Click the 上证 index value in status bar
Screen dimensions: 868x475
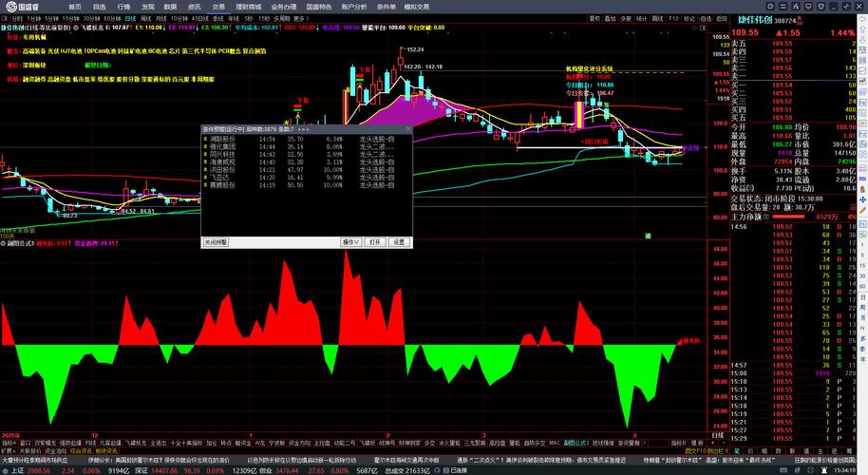pyautogui.click(x=40, y=470)
